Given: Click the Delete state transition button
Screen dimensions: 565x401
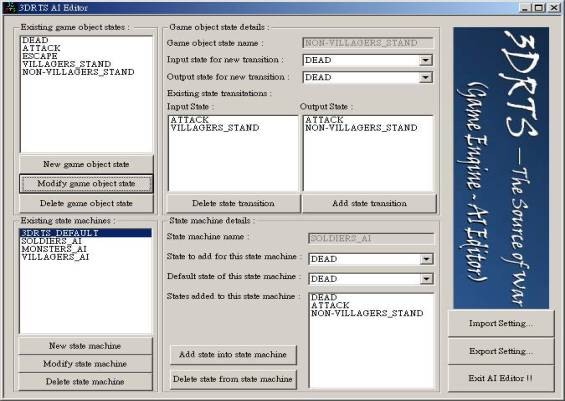Looking at the screenshot, I should coord(233,204).
